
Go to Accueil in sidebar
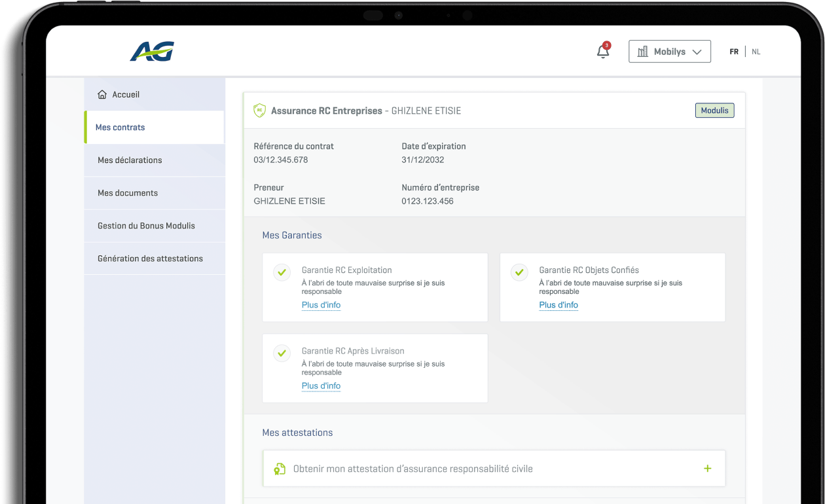click(x=155, y=94)
